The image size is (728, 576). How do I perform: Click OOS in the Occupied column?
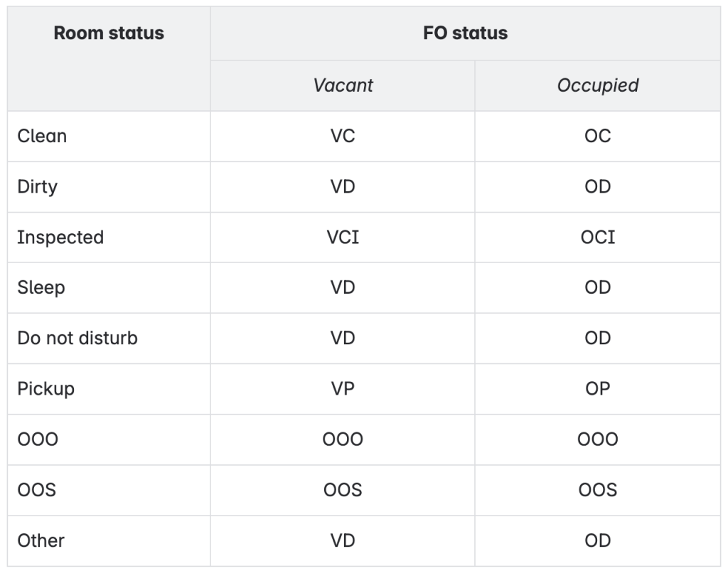click(x=597, y=490)
